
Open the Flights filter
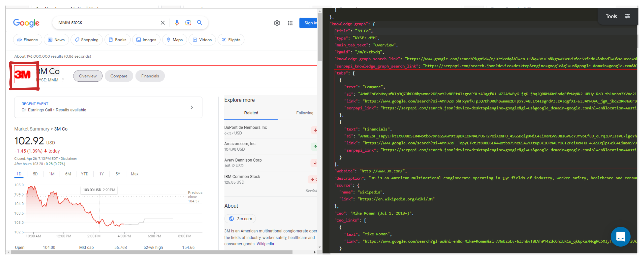[x=231, y=40]
